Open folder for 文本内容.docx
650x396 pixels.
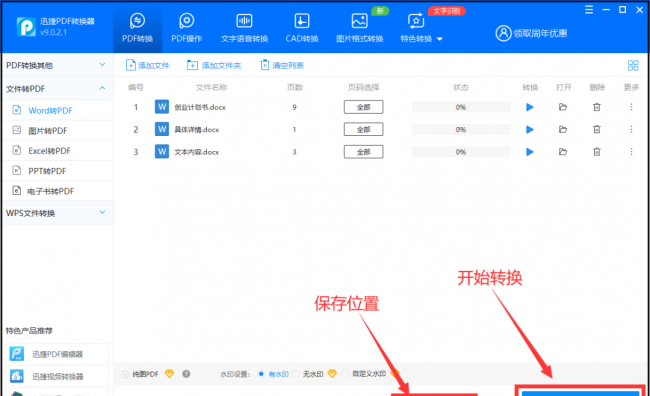coord(563,152)
